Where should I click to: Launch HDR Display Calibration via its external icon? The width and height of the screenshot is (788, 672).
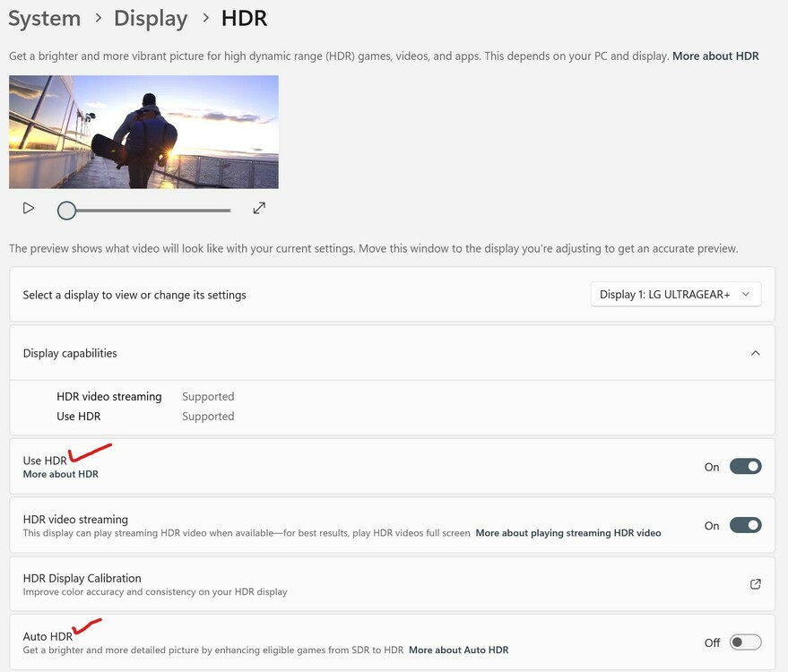[x=756, y=583]
